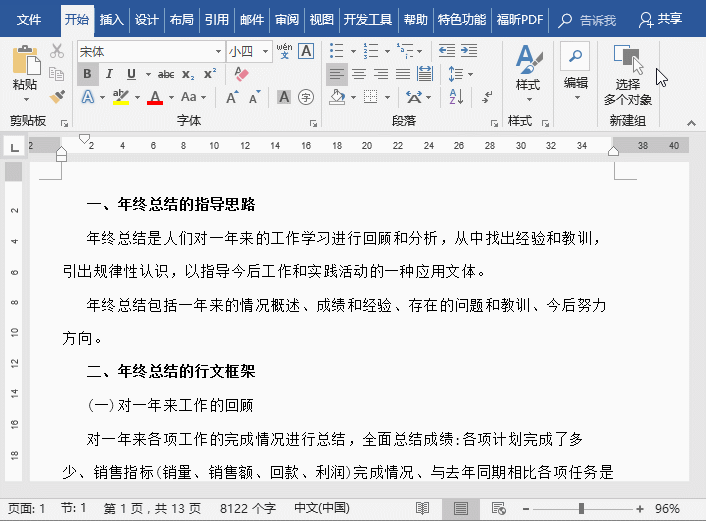
Task: Toggle subscript formatting
Action: tap(188, 74)
